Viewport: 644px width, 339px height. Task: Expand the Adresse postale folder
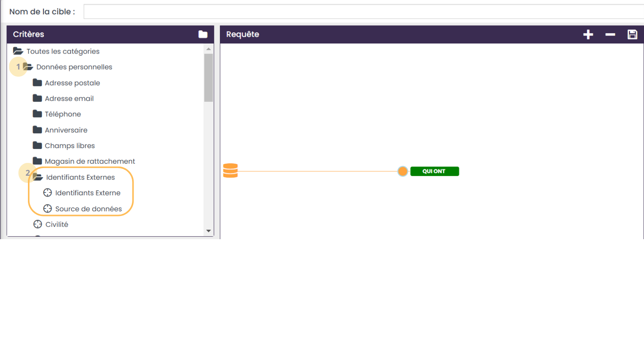click(x=38, y=83)
